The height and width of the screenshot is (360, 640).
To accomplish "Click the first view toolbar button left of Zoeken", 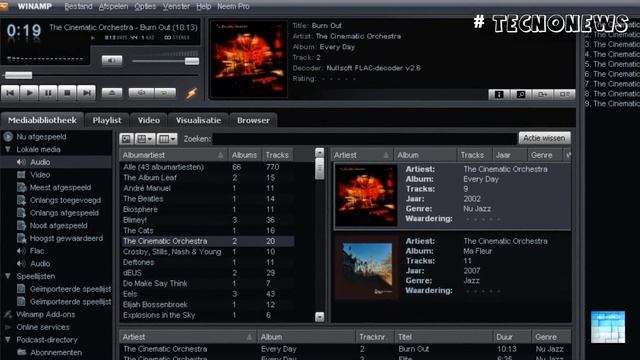I will point(127,139).
